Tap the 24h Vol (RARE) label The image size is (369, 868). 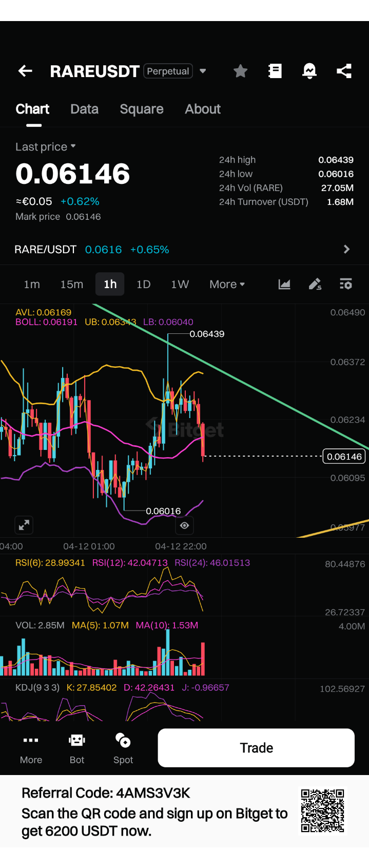(x=251, y=188)
